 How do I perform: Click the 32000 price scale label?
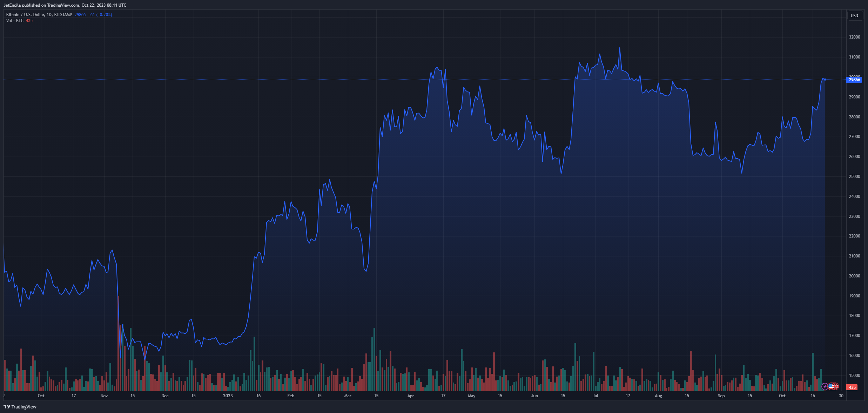coord(854,37)
